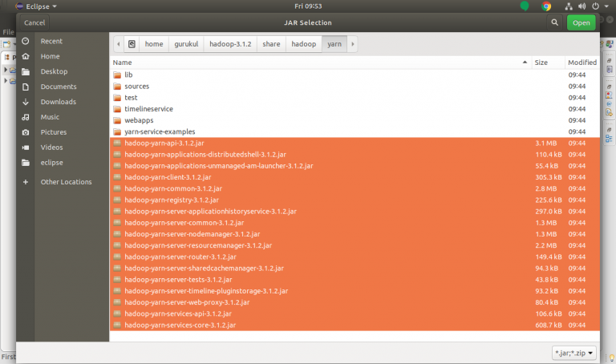Select the Downloads arrow icon
The width and height of the screenshot is (616, 364).
pyautogui.click(x=26, y=102)
